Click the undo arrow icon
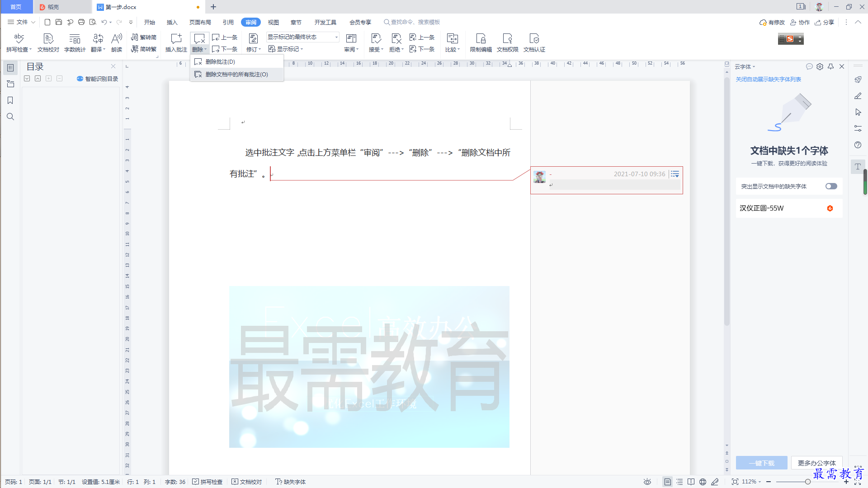The image size is (868, 488). (104, 22)
